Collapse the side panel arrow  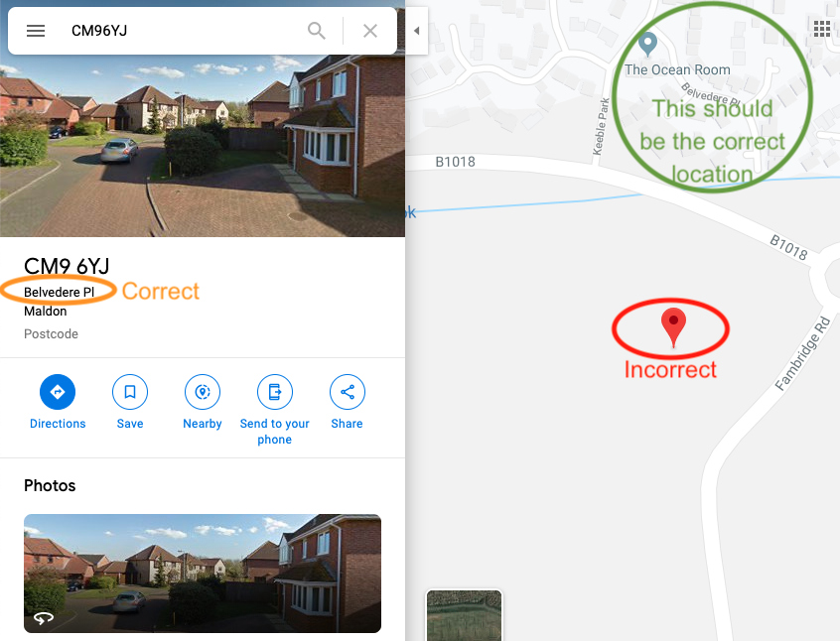(416, 31)
